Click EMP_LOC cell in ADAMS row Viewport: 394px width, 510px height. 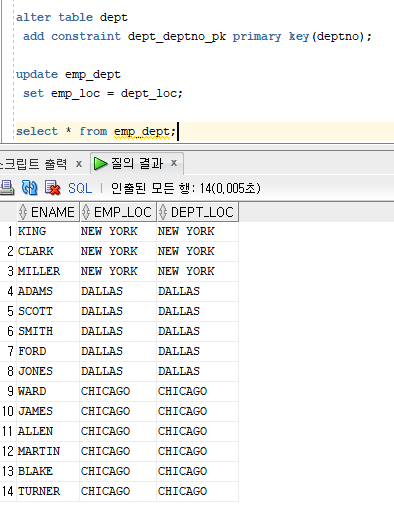tap(118, 291)
